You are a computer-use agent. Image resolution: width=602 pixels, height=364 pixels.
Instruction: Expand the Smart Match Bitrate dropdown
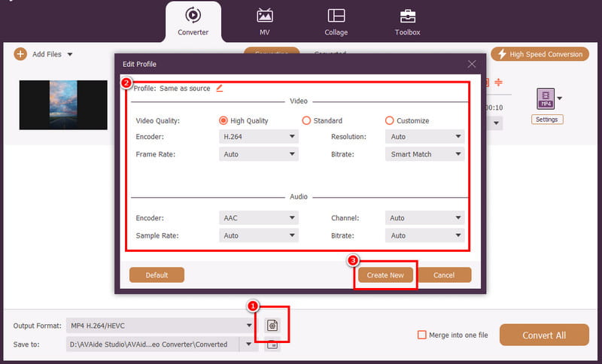pyautogui.click(x=424, y=154)
